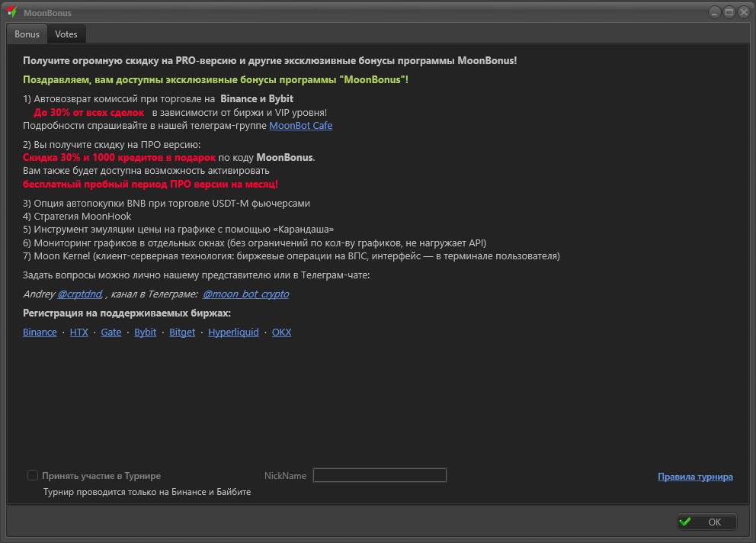Maximize the MoonBonus window
Image resolution: width=756 pixels, height=543 pixels.
coord(729,12)
